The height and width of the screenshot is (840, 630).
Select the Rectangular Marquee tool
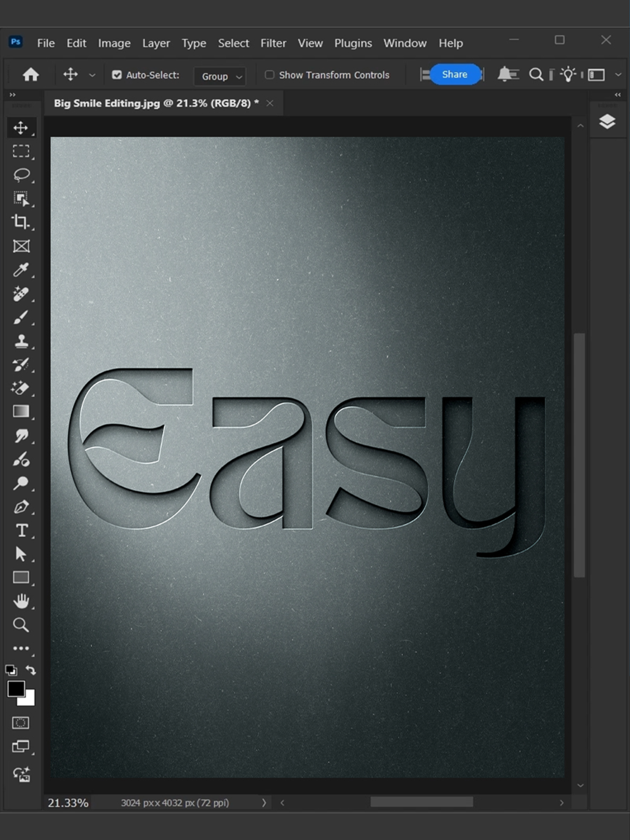[x=21, y=151]
